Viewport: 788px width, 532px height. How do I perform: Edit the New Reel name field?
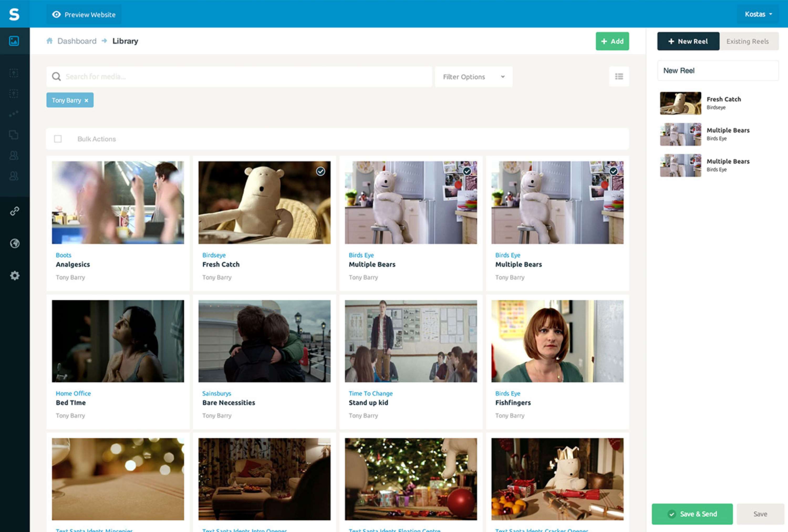718,70
